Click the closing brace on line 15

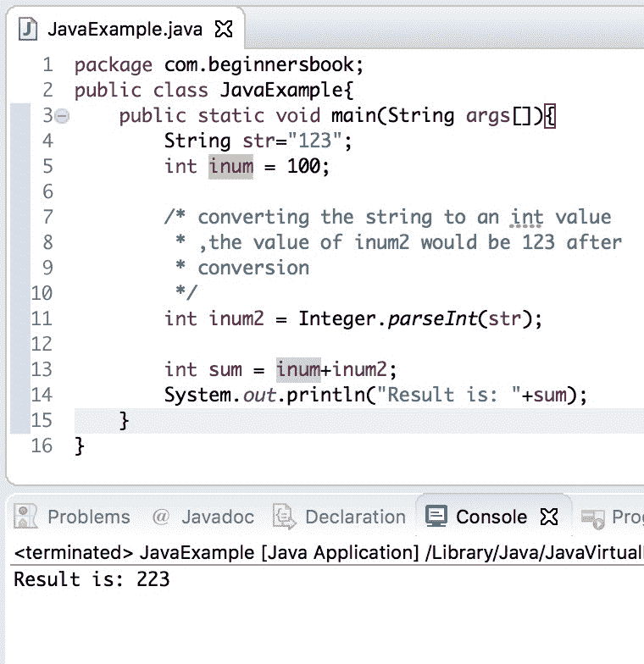coord(124,420)
